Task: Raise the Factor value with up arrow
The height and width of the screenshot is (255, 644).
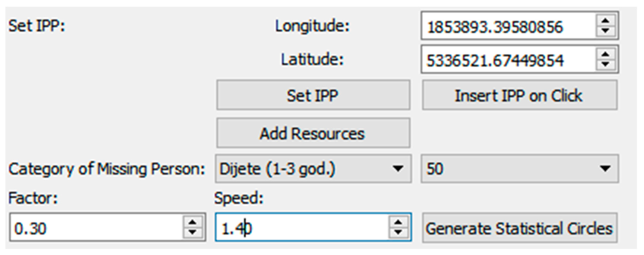Action: point(192,222)
